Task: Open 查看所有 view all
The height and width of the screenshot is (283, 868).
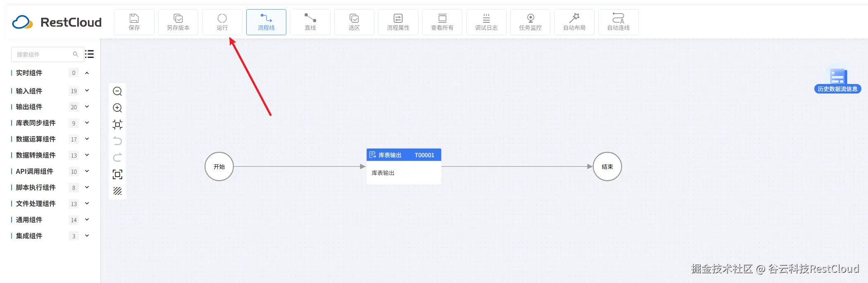Action: 442,22
